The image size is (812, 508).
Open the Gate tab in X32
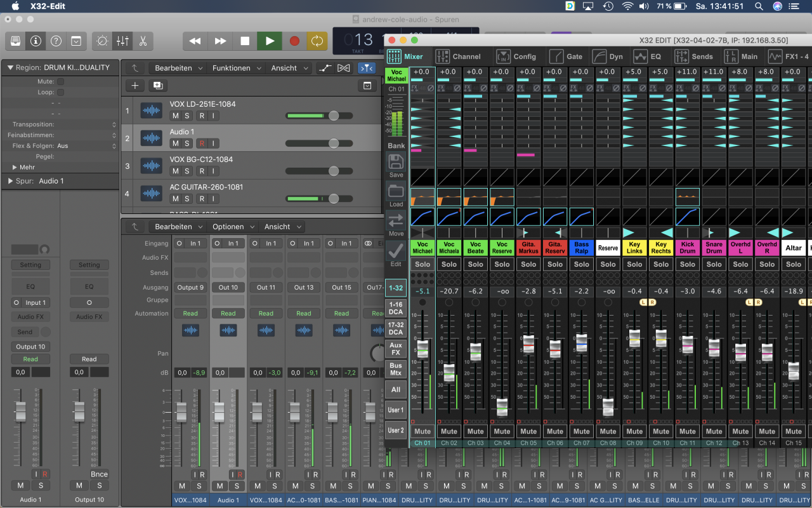(566, 57)
